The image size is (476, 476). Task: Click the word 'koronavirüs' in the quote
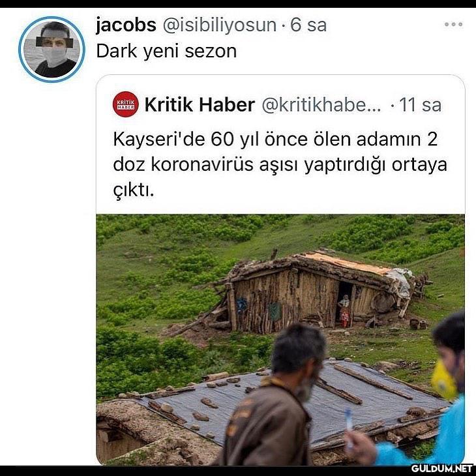202,165
